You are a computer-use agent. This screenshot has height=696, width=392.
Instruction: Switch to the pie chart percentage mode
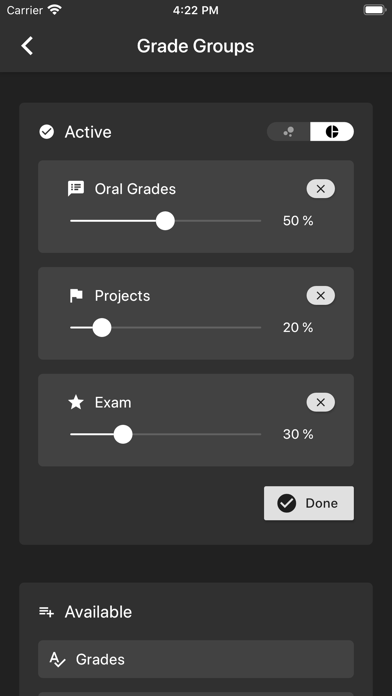click(332, 131)
